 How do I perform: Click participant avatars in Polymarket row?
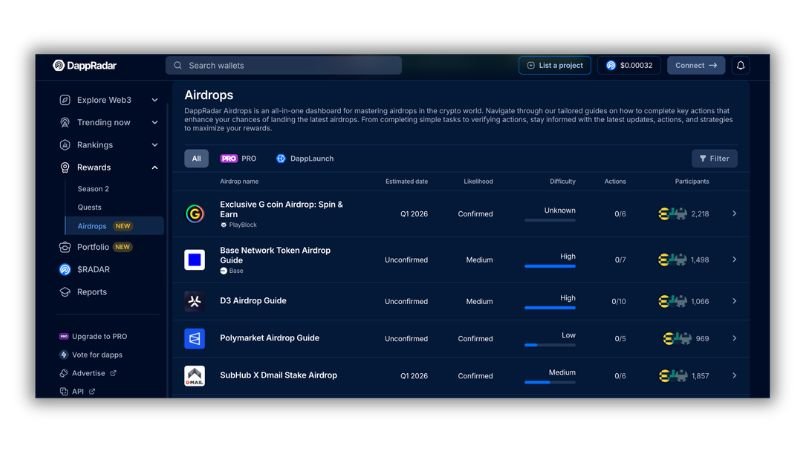pyautogui.click(x=678, y=338)
